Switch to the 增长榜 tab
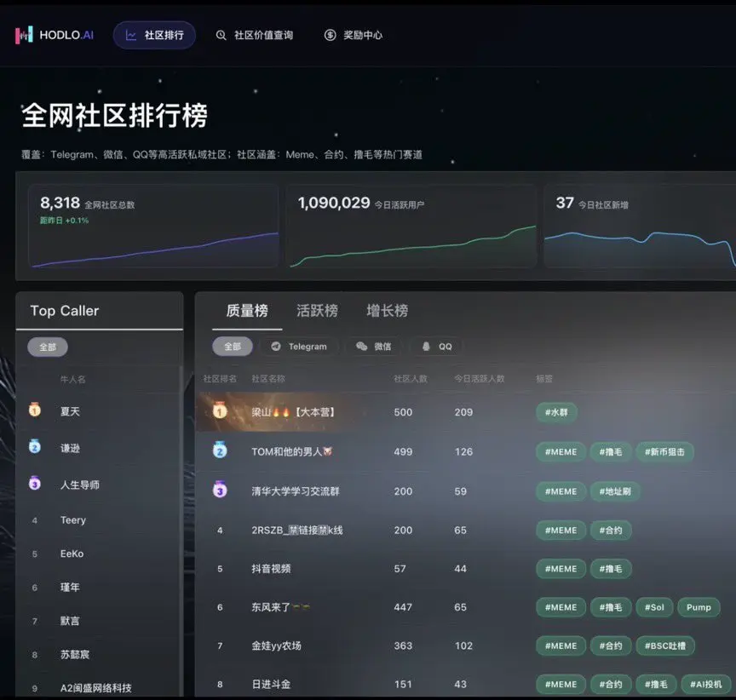This screenshot has width=736, height=700. point(388,311)
